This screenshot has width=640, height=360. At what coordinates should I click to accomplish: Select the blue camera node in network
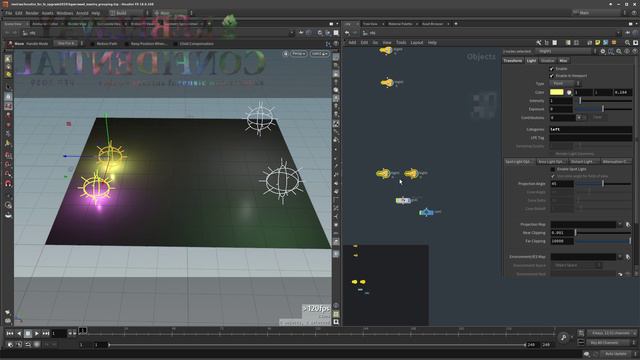coord(426,212)
